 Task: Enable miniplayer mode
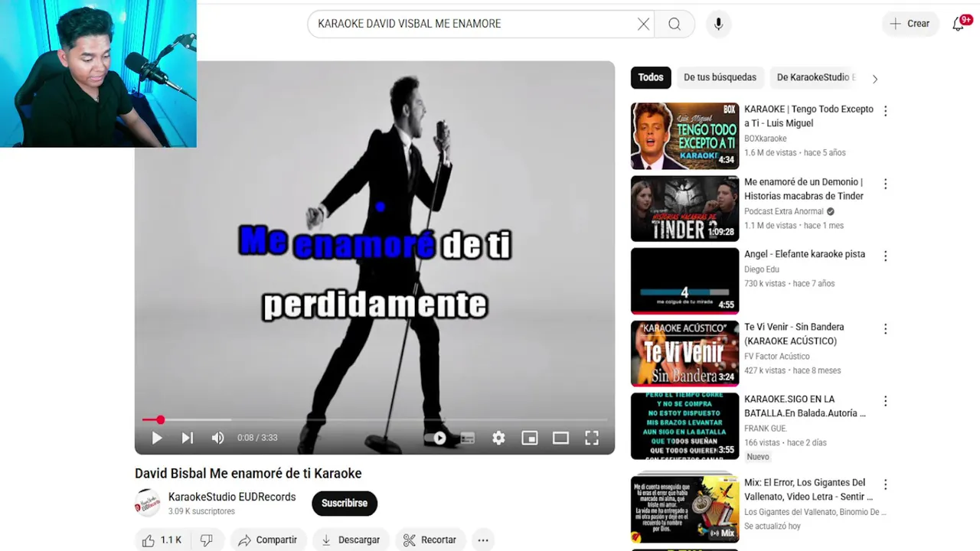530,438
